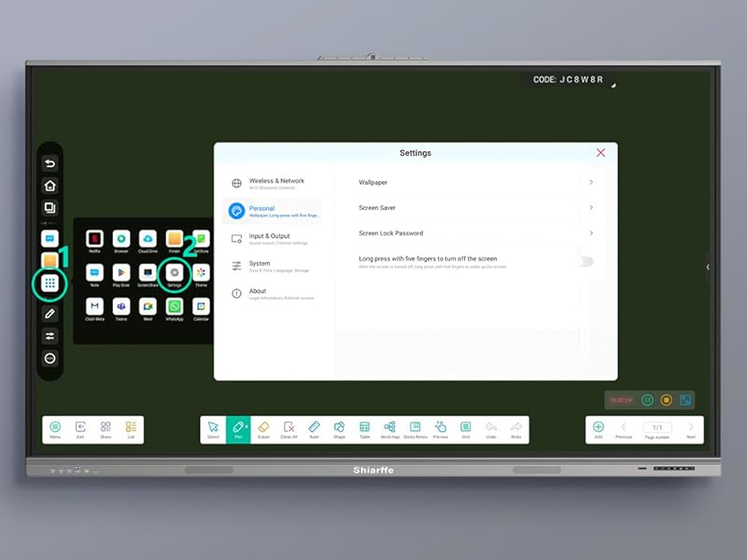
Task: Open the Settings gear app icon
Action: click(175, 273)
